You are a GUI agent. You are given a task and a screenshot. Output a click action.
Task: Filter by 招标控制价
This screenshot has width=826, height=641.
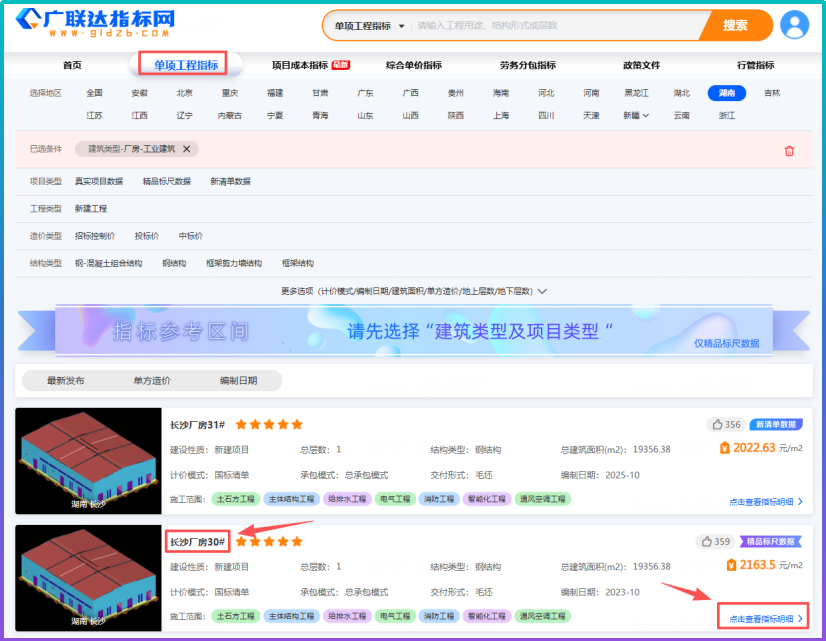coord(95,236)
